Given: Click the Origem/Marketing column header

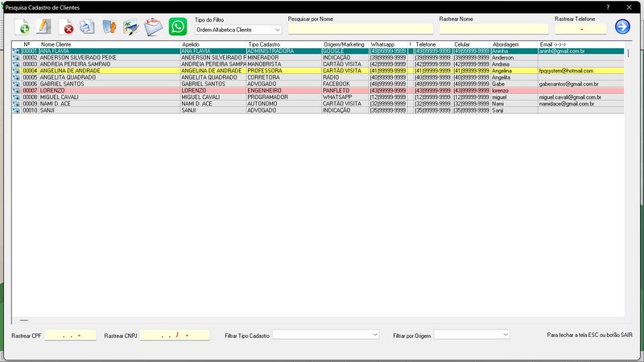Looking at the screenshot, I should coord(344,44).
